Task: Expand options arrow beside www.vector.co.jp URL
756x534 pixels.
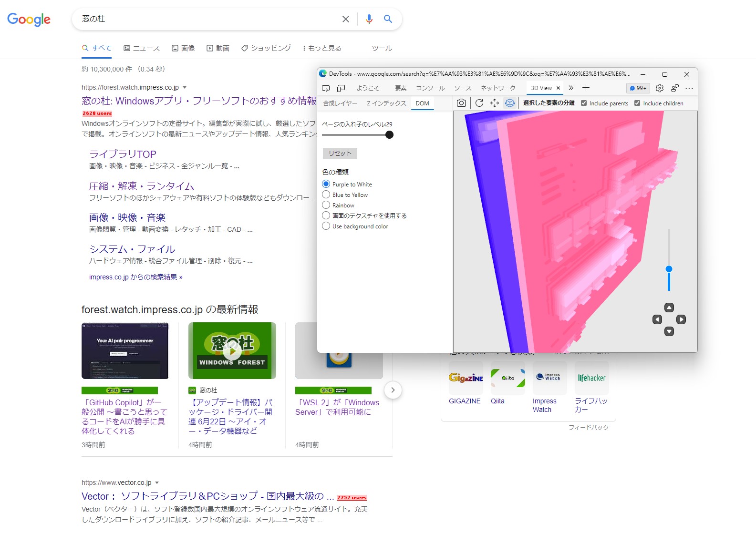Action: point(157,483)
